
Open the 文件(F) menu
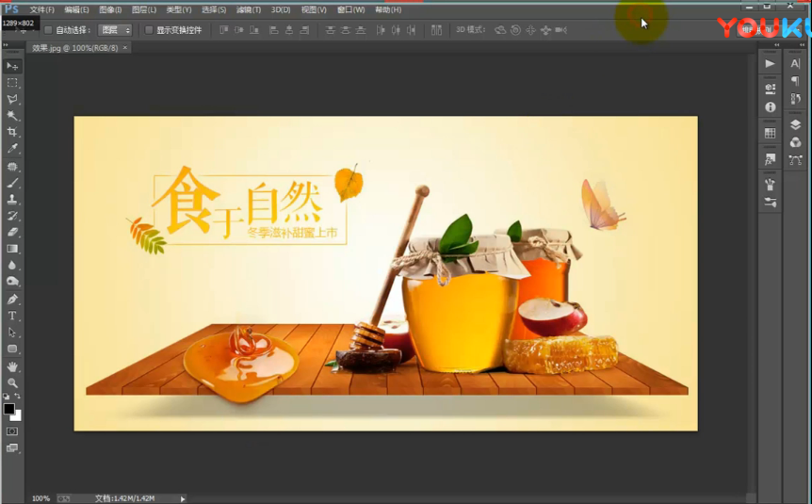coord(42,9)
